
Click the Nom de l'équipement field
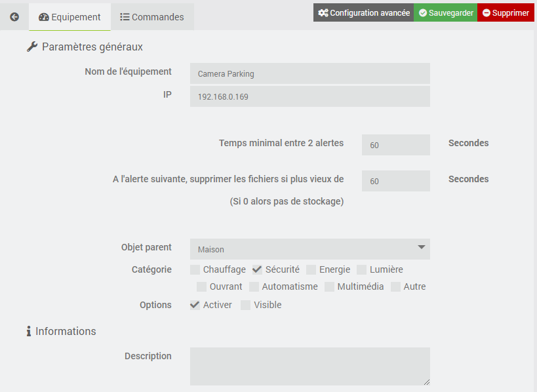pyautogui.click(x=309, y=73)
